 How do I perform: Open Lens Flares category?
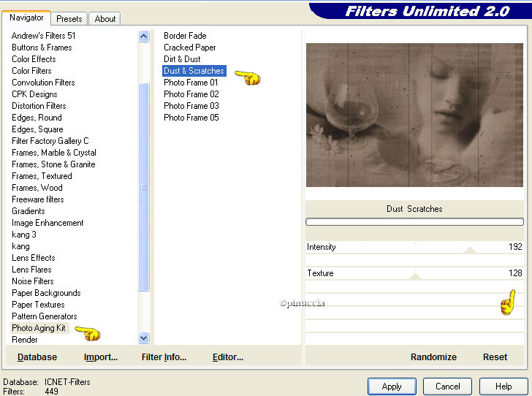31,270
